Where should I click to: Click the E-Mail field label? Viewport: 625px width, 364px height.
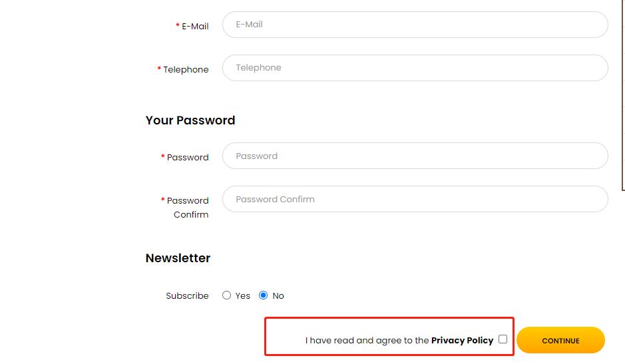pos(195,27)
